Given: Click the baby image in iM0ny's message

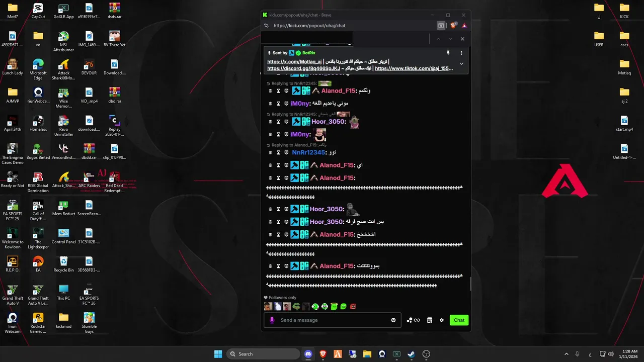Looking at the screenshot, I should (x=320, y=135).
